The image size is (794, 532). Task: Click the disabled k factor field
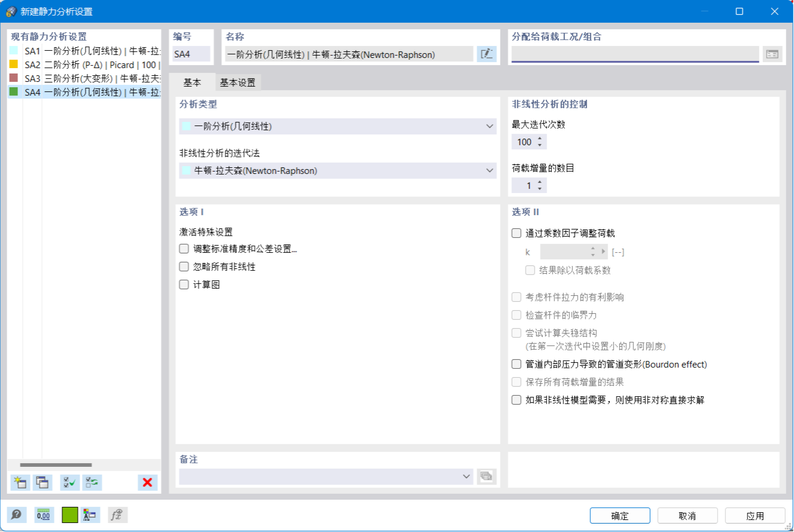[x=564, y=252]
